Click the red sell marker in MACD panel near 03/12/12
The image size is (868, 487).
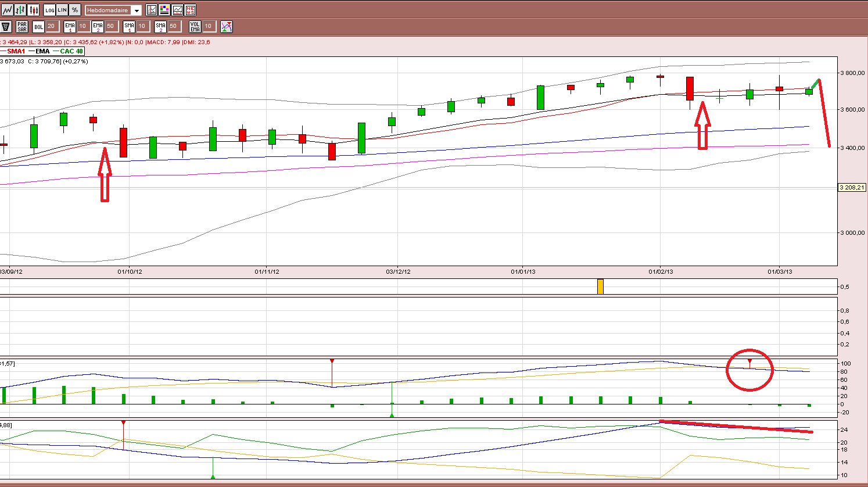[332, 361]
